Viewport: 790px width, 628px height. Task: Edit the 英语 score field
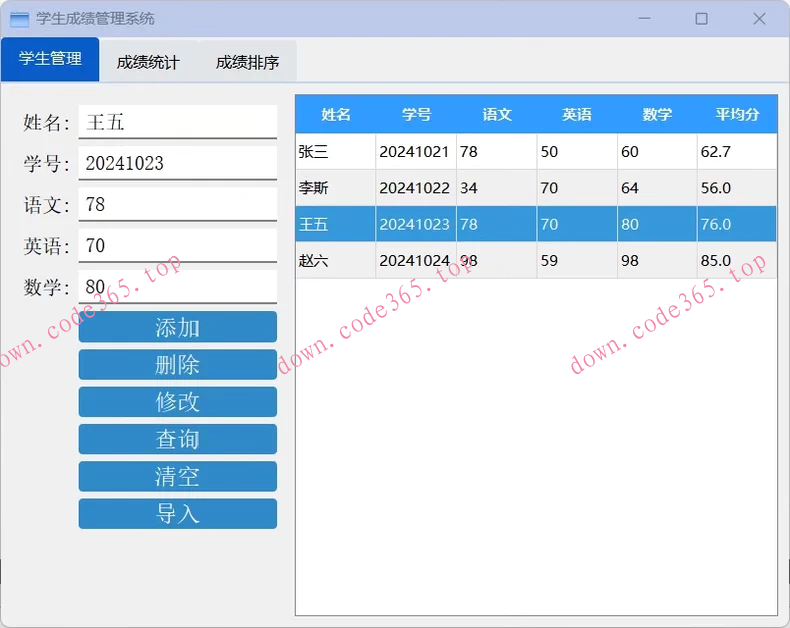[x=177, y=245]
